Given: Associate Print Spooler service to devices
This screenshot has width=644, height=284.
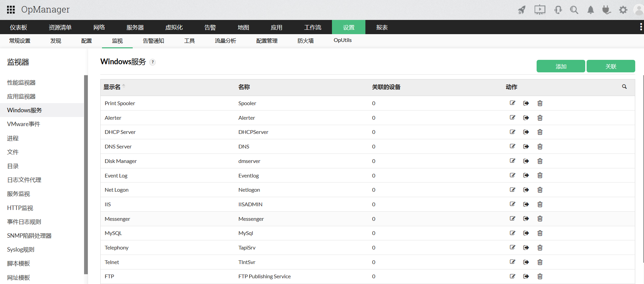Looking at the screenshot, I should coord(526,103).
